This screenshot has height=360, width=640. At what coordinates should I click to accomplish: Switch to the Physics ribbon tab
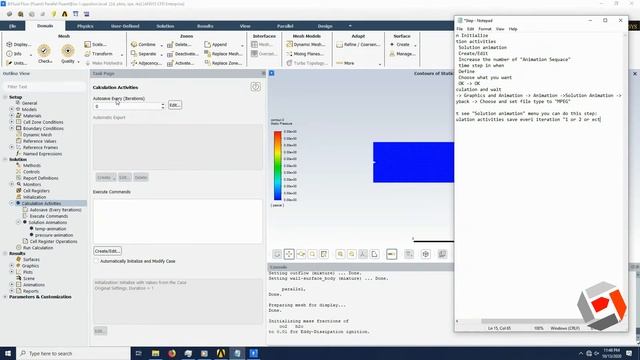point(85,26)
